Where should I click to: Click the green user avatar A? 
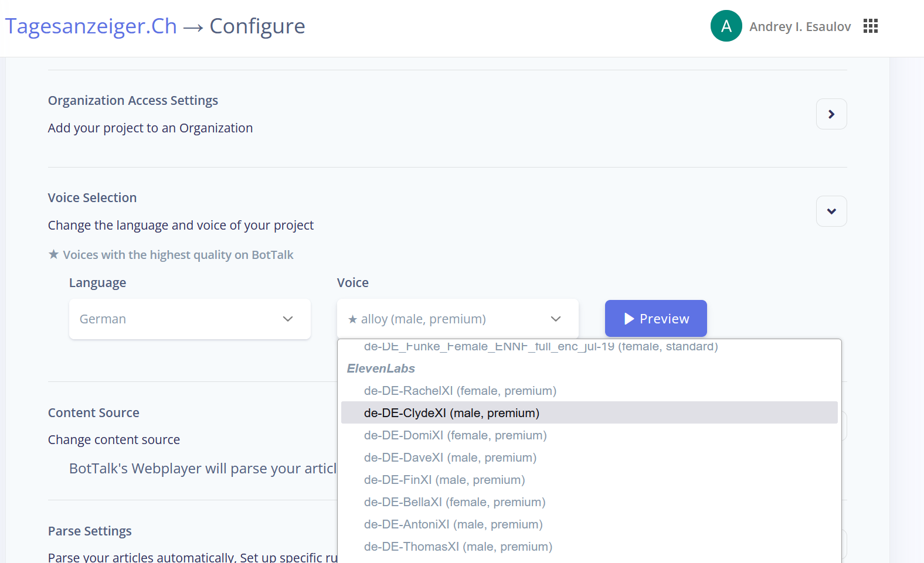click(726, 26)
